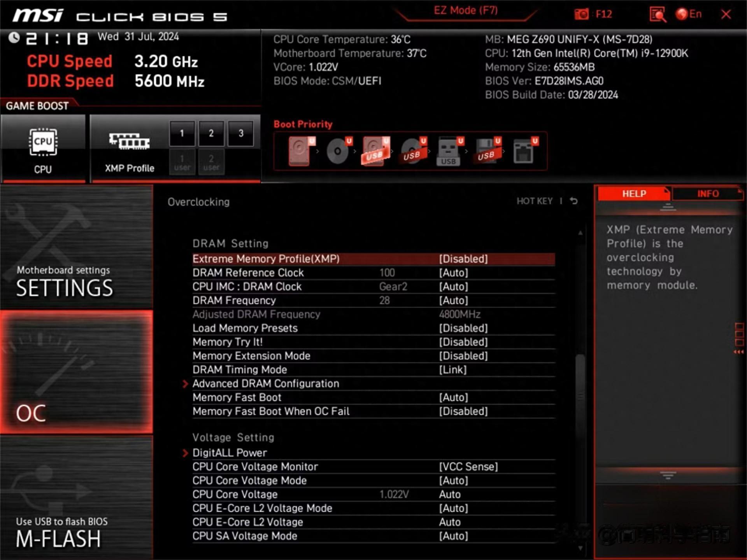Select the optical disc boot device
Screen dimensions: 747x560
(x=339, y=151)
